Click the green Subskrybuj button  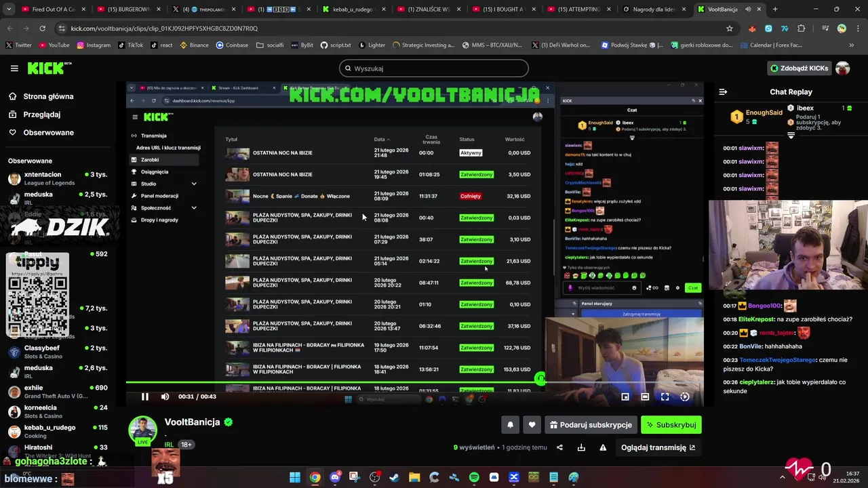tap(671, 425)
